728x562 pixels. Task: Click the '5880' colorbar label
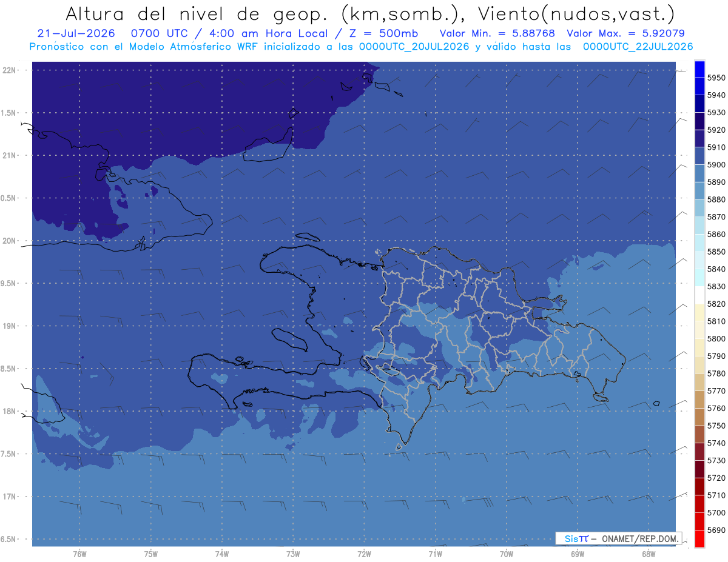[x=716, y=199]
